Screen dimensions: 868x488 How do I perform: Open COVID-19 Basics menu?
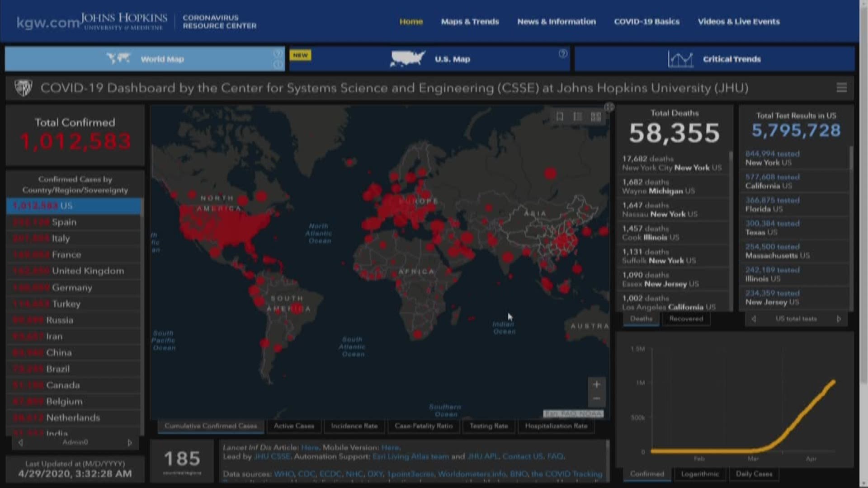click(646, 22)
